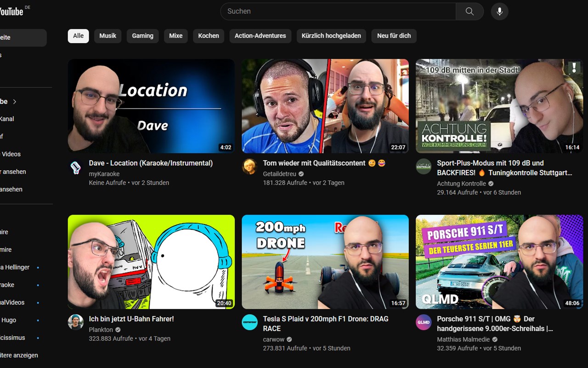
Task: Open the Porsche 911 S/T thumbnail
Action: click(499, 262)
